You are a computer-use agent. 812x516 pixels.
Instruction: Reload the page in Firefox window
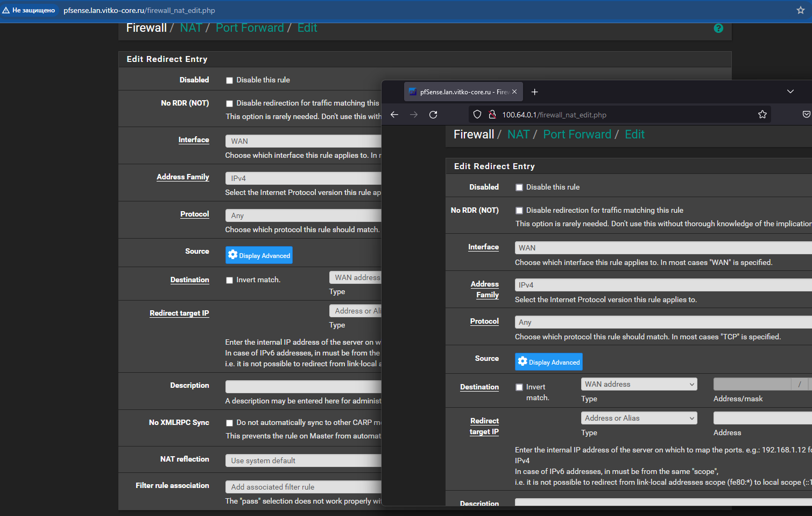point(433,115)
